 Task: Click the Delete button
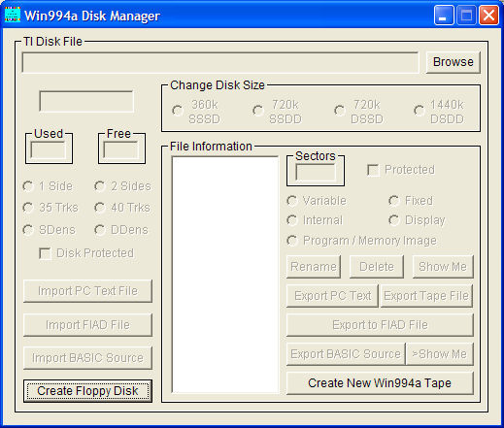pos(377,267)
